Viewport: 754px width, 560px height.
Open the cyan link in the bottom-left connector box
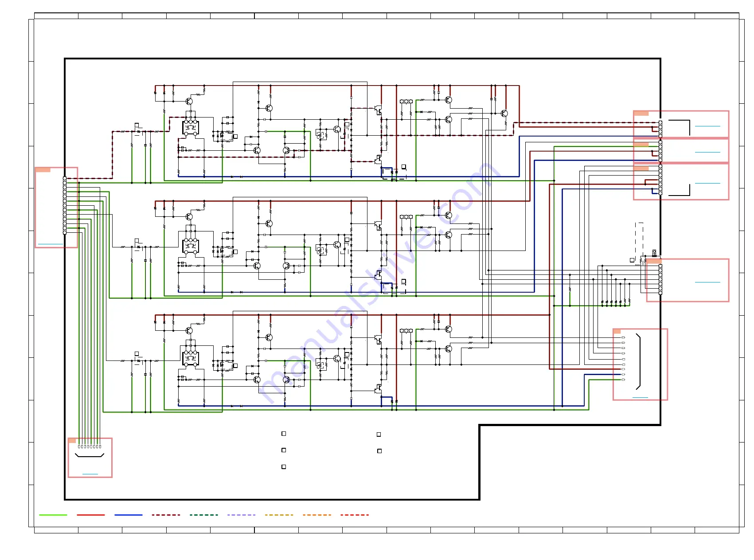tap(90, 474)
